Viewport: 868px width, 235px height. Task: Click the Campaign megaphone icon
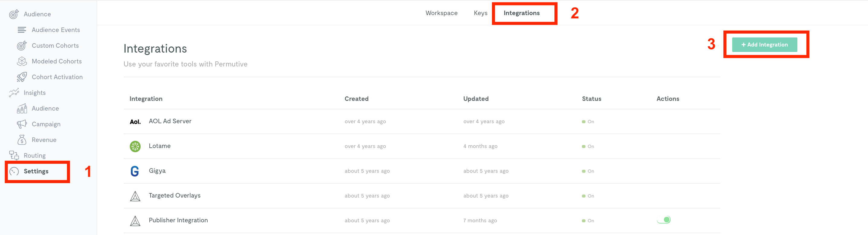(22, 124)
